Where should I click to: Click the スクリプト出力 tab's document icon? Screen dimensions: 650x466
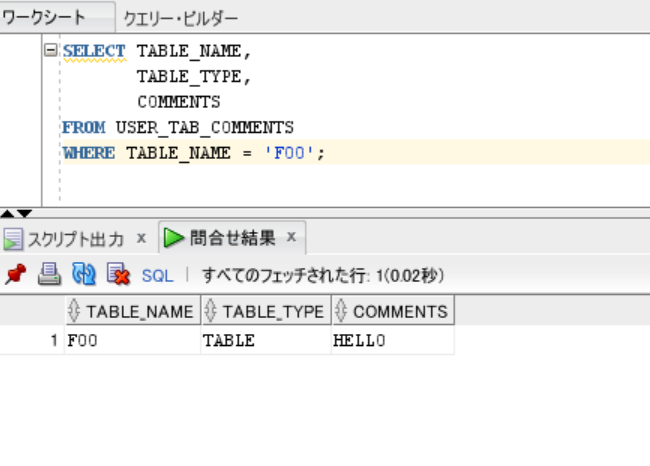(13, 239)
